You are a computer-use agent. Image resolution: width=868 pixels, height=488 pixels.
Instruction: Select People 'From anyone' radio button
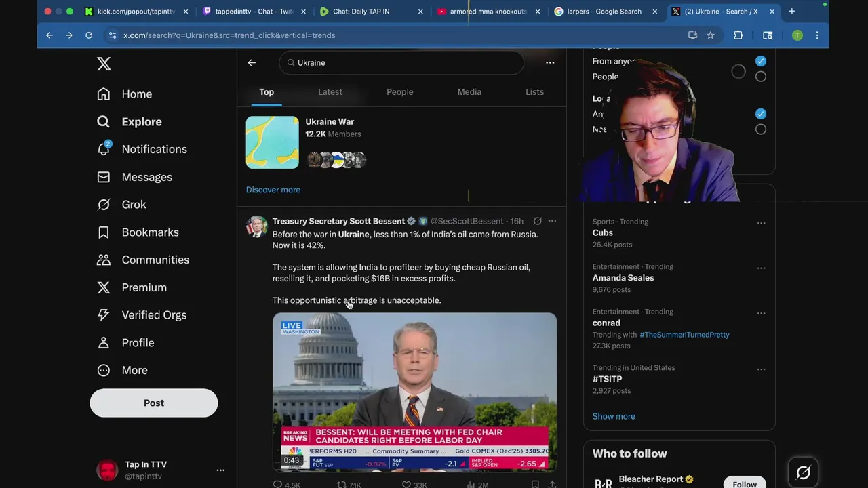761,61
